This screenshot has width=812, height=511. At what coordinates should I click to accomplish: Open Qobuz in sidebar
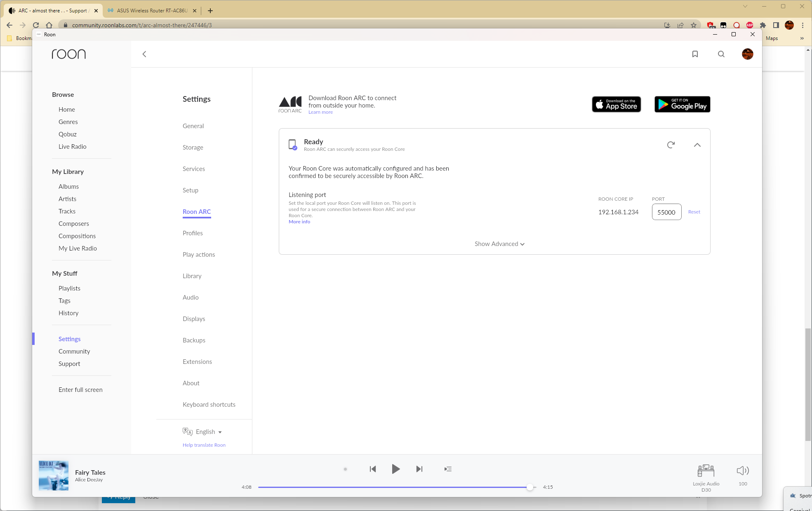pos(68,134)
